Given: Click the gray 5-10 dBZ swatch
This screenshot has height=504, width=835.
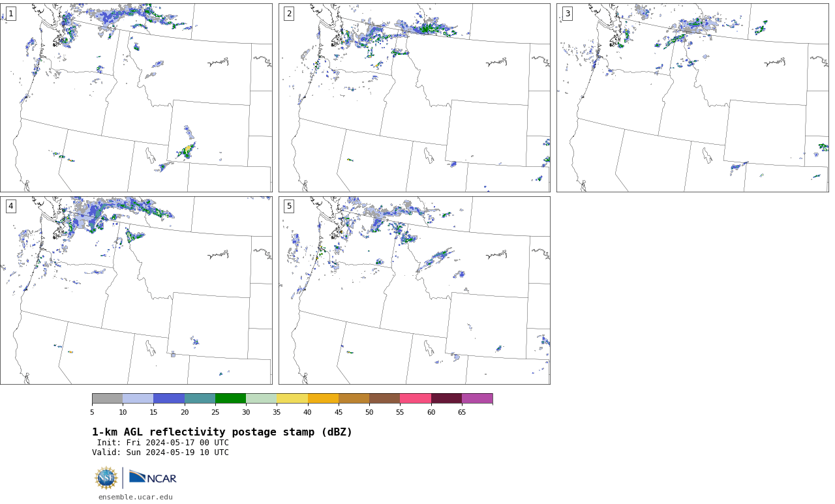Looking at the screenshot, I should [107, 398].
